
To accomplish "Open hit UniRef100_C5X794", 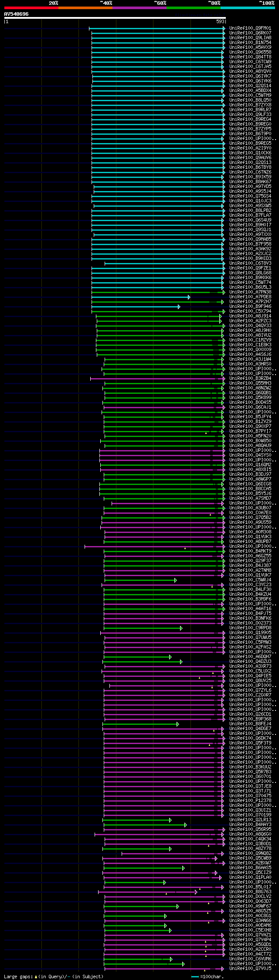I will pos(250,311).
